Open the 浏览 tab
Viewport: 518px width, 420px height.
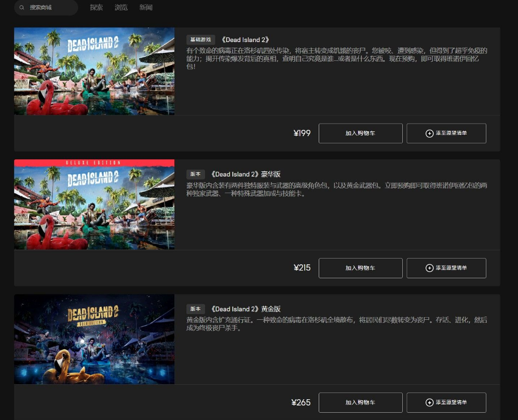(x=121, y=7)
